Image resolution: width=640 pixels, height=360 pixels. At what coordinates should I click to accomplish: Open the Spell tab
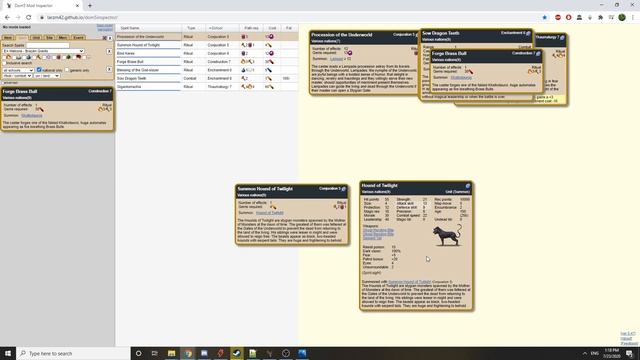coord(22,38)
